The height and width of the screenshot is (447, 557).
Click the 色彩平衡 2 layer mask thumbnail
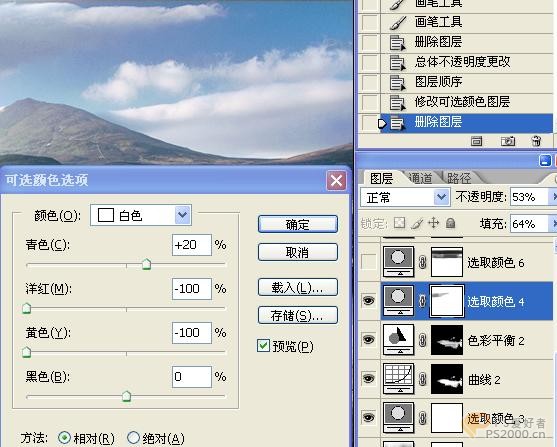point(447,340)
